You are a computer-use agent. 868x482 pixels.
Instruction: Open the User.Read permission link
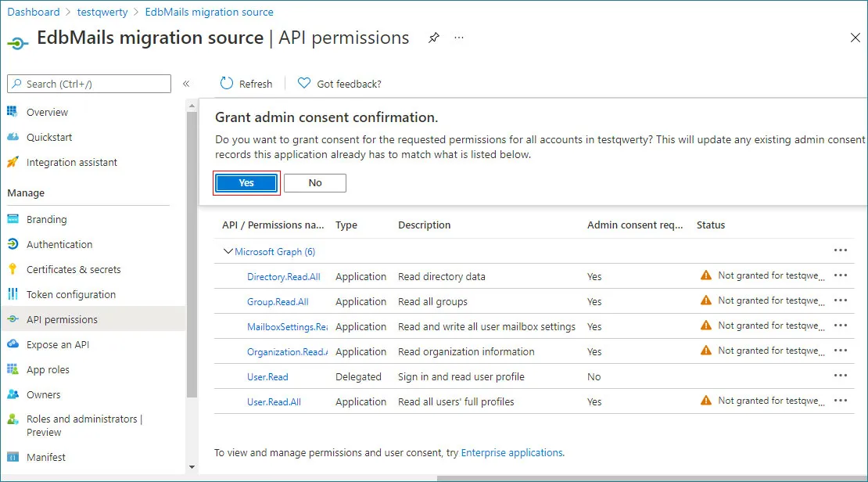pyautogui.click(x=267, y=376)
